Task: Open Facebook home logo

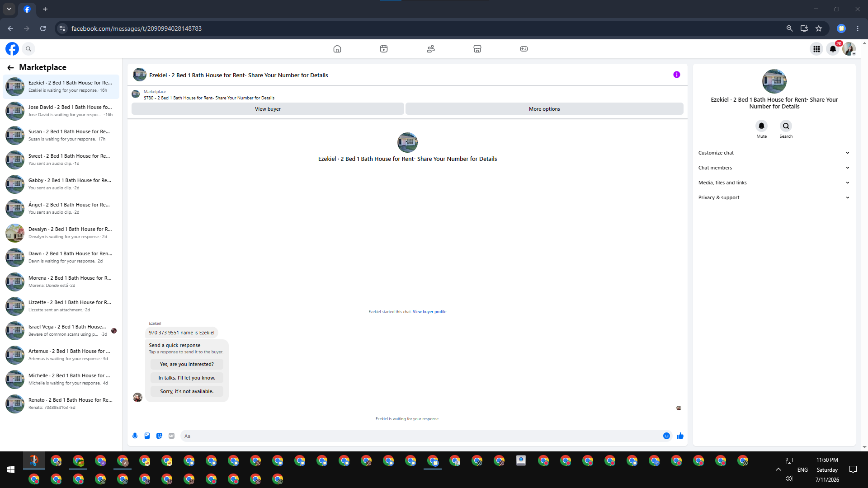Action: (x=12, y=49)
